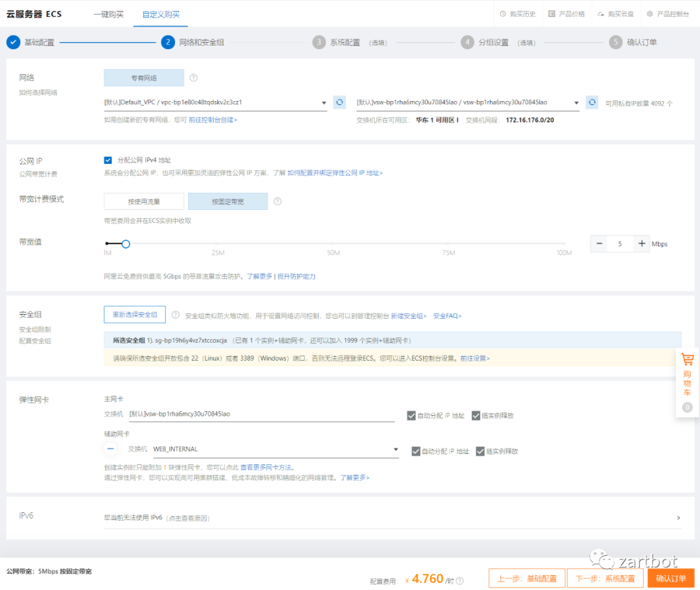Click the 4.760 configuration price text
The width and height of the screenshot is (700, 590).
427,578
